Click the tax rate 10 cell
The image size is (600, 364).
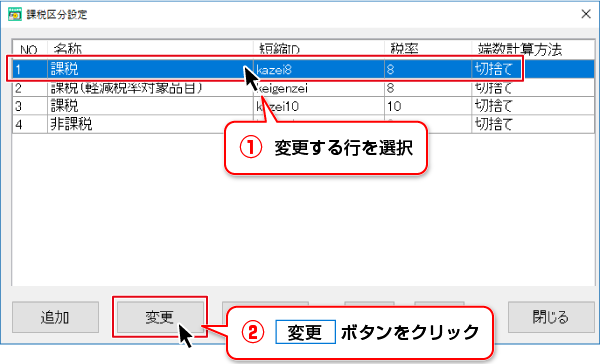coord(428,106)
